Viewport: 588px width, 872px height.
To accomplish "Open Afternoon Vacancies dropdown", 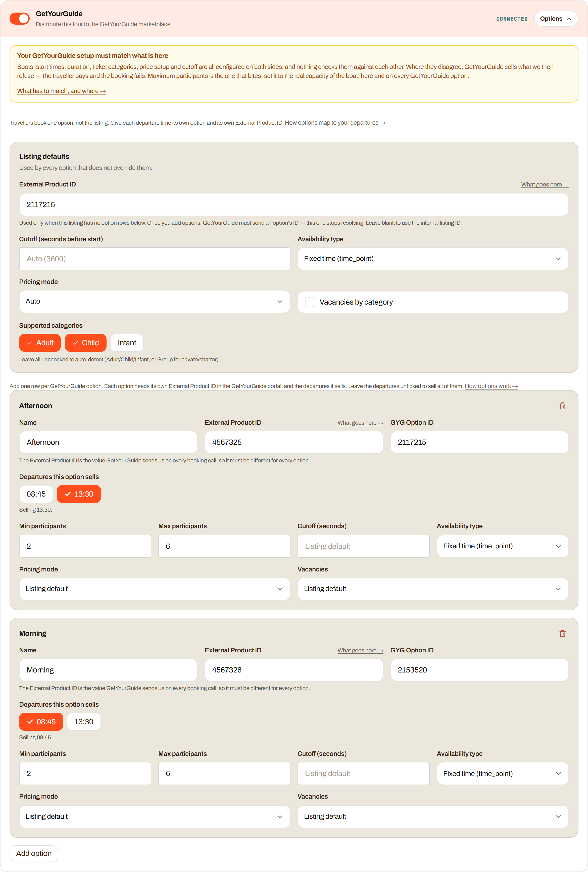I will pyautogui.click(x=433, y=589).
